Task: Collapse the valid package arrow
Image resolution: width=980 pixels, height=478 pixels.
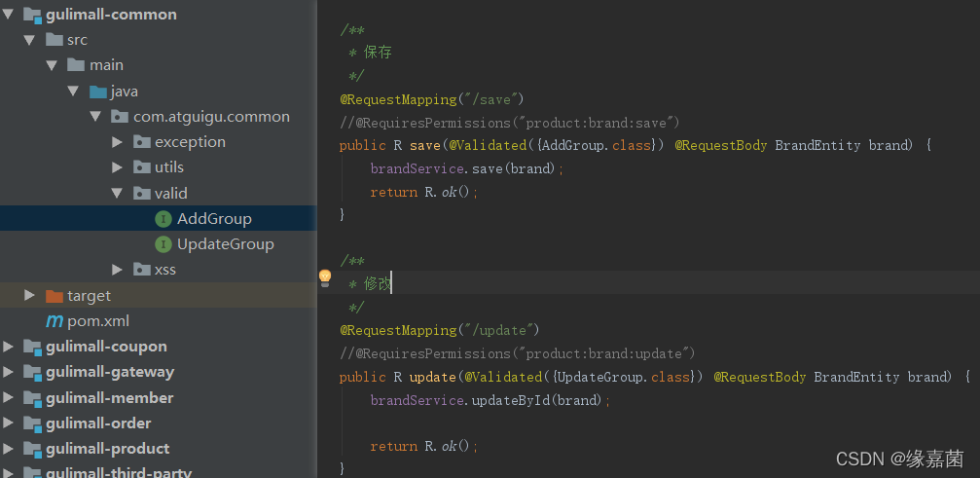Action: [x=117, y=193]
